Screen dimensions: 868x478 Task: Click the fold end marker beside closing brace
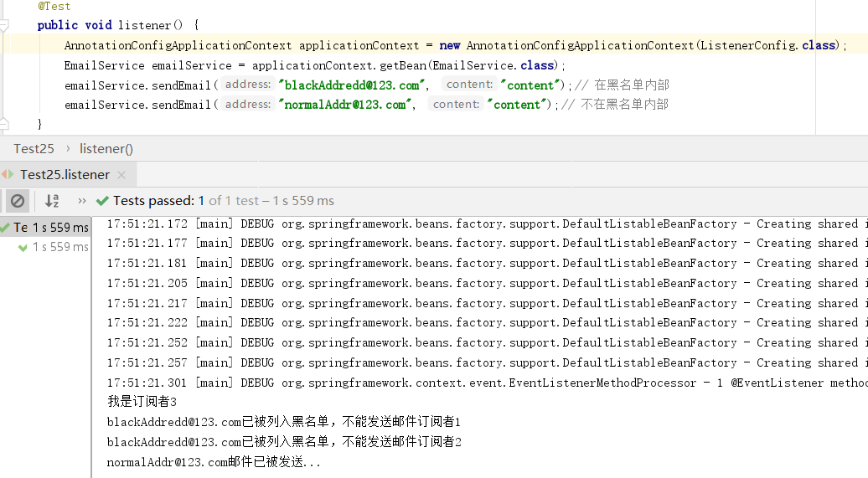(x=4, y=123)
